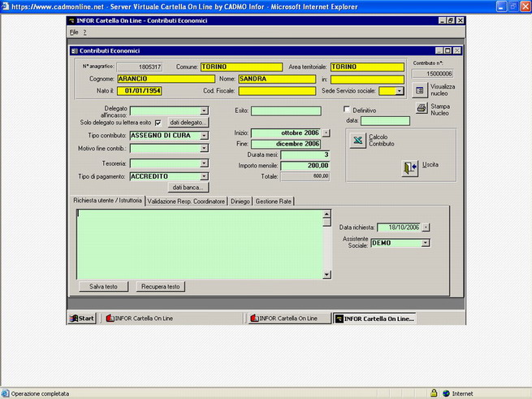532x399 pixels.
Task: Click the Recupera testo button
Action: click(161, 287)
